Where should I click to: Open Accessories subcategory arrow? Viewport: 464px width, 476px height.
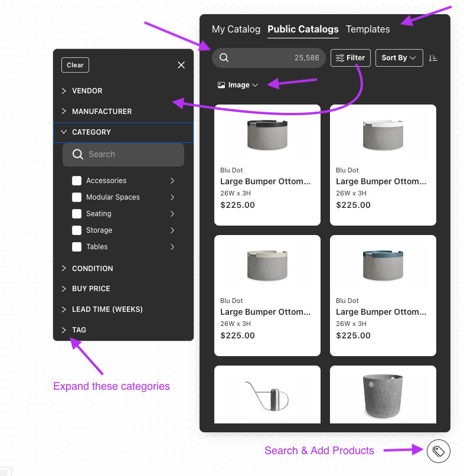[172, 181]
